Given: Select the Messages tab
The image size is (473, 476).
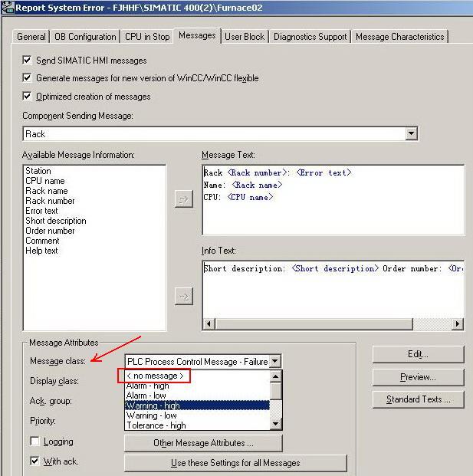Looking at the screenshot, I should click(197, 35).
